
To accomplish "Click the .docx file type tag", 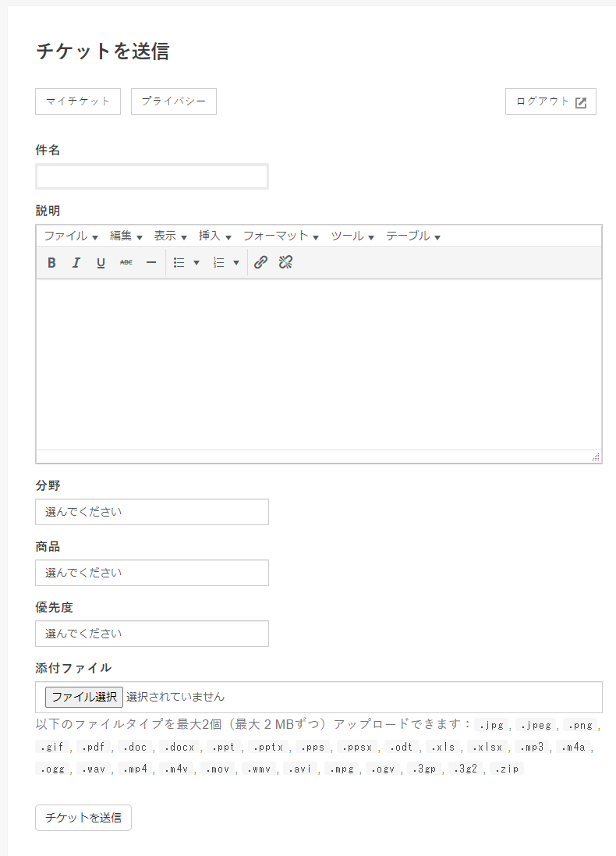I will click(x=180, y=747).
